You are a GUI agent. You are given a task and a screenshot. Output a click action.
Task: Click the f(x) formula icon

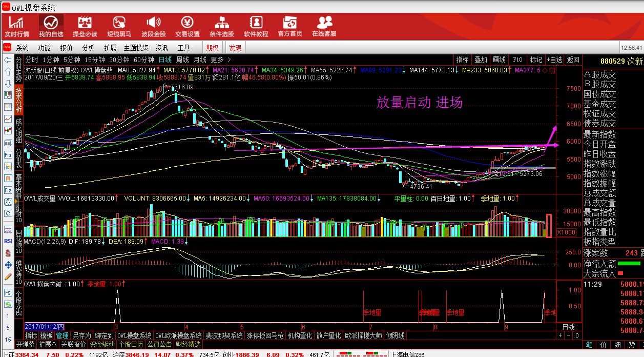click(x=8, y=202)
